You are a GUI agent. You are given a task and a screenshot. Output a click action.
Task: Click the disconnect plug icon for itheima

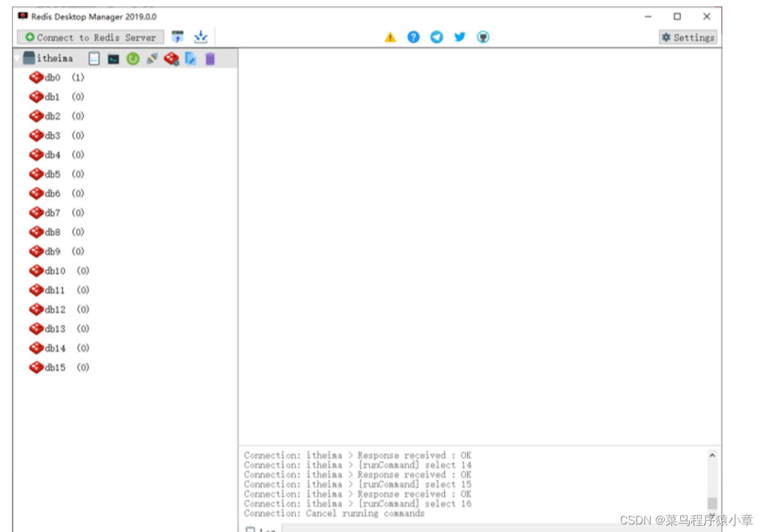[x=151, y=59]
